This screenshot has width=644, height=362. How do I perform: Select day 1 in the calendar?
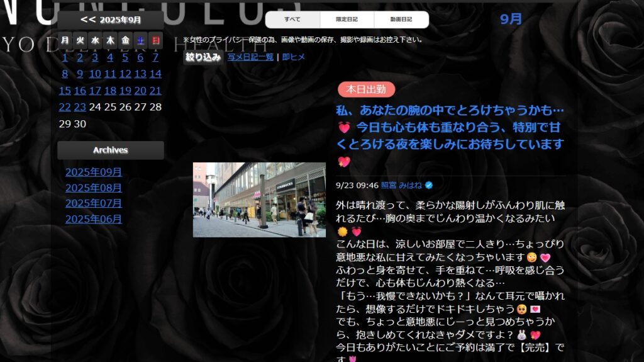pyautogui.click(x=65, y=57)
